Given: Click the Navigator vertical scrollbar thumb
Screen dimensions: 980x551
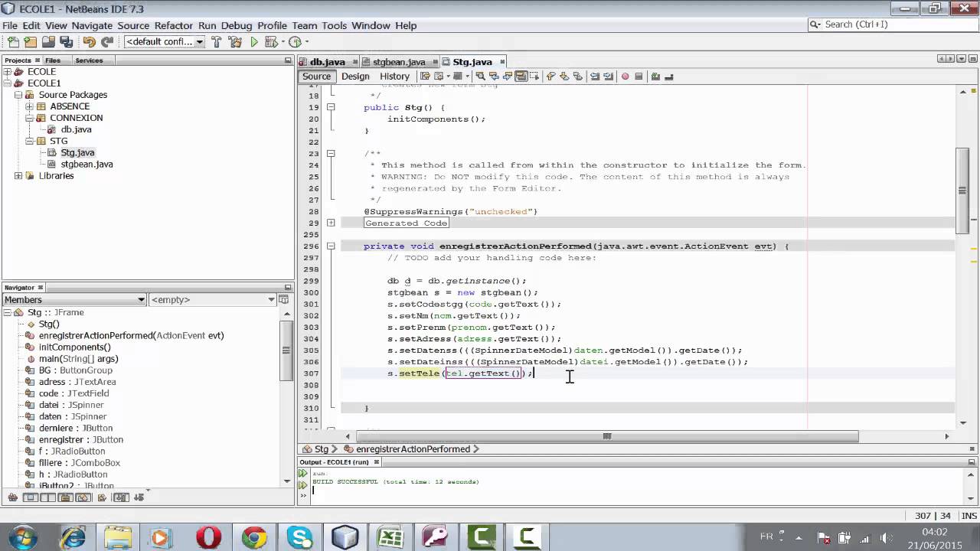Looking at the screenshot, I should pos(286,351).
